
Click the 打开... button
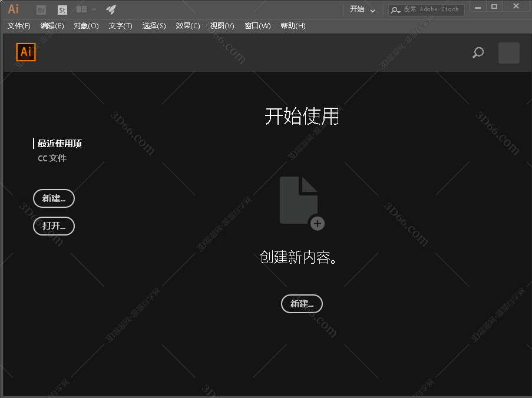coord(54,226)
